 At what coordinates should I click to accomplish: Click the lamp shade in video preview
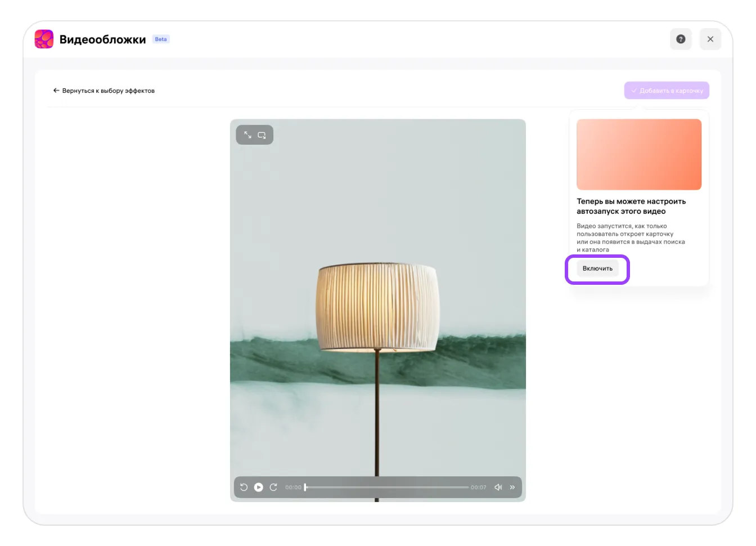(x=377, y=307)
